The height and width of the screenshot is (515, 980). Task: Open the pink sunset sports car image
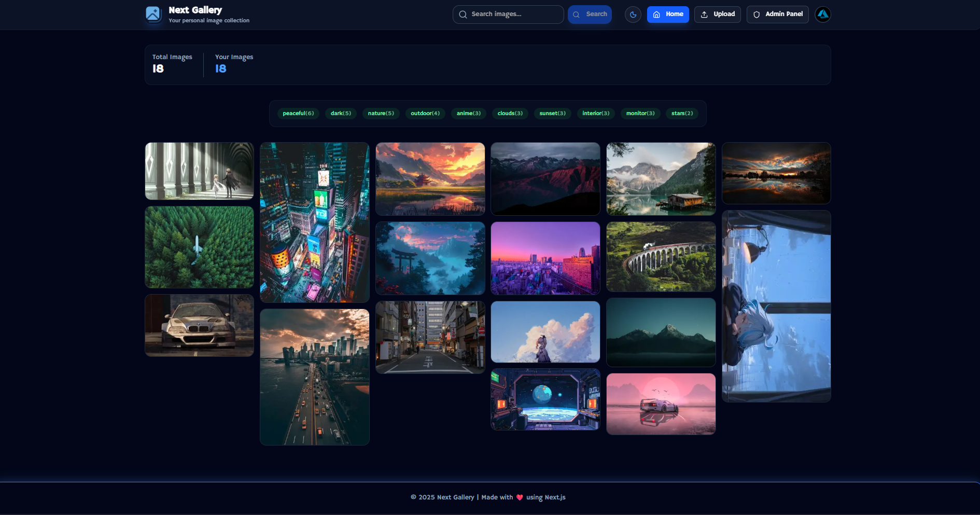(x=661, y=404)
